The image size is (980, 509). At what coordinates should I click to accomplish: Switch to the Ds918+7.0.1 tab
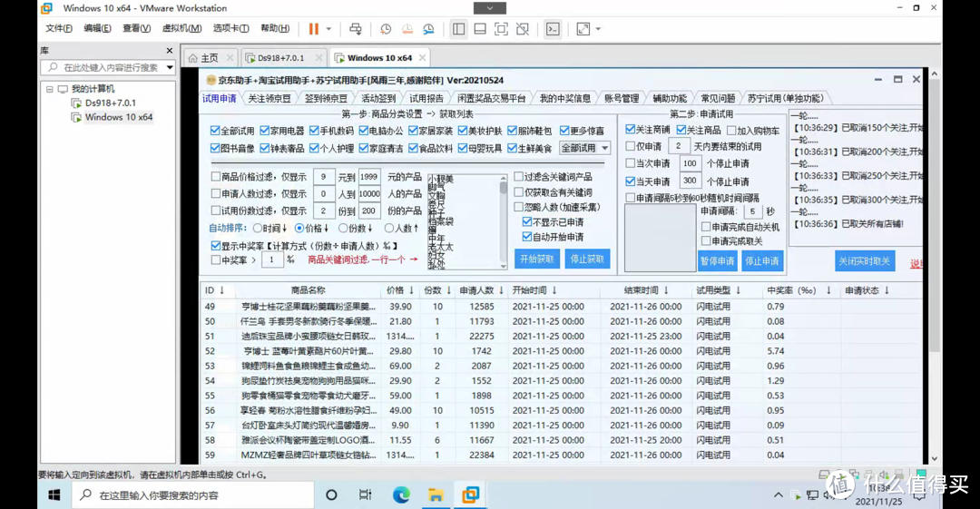click(280, 57)
